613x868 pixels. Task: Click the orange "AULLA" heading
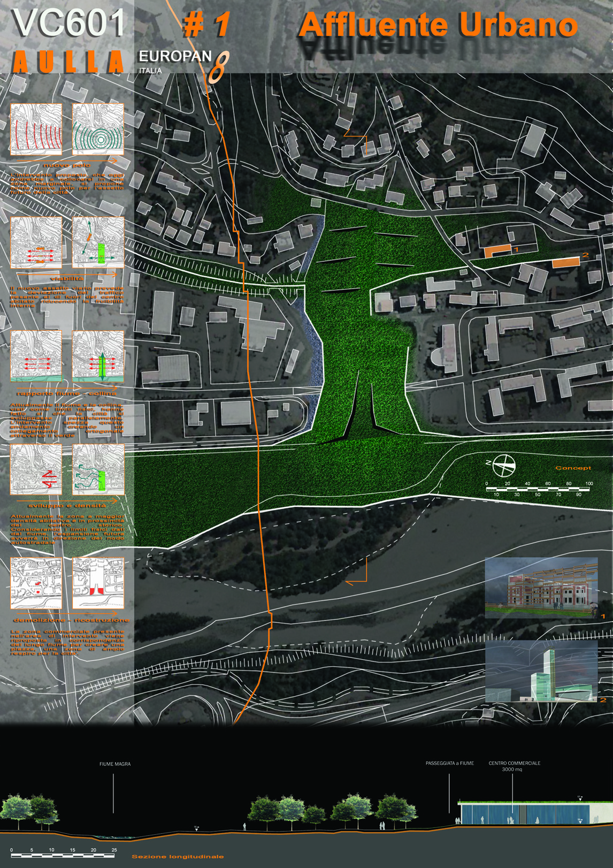pyautogui.click(x=68, y=62)
